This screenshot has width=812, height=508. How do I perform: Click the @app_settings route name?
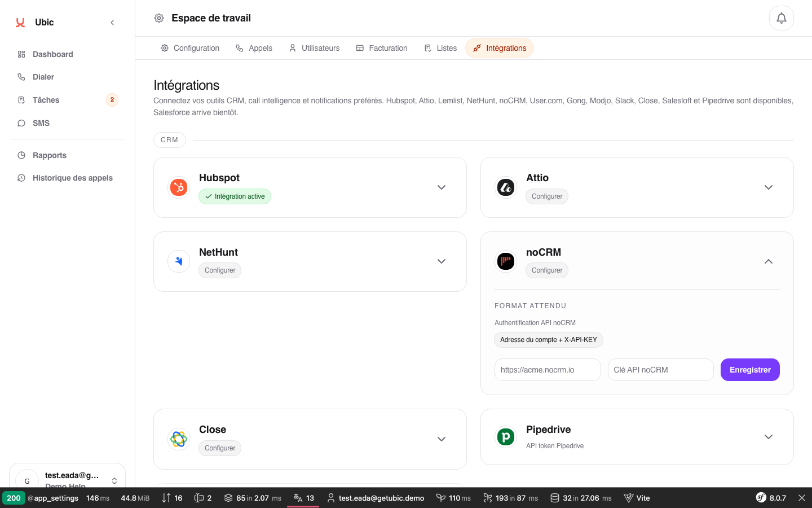coord(53,498)
